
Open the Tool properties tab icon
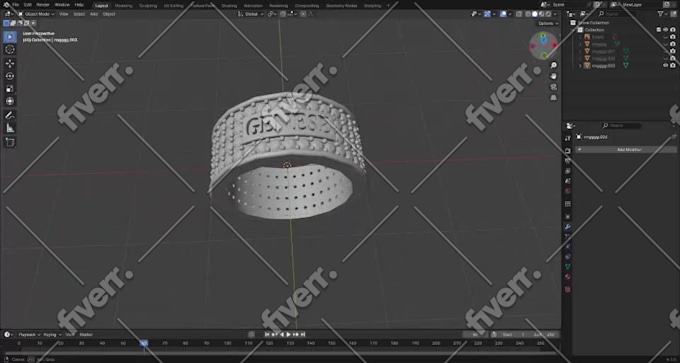pos(568,138)
